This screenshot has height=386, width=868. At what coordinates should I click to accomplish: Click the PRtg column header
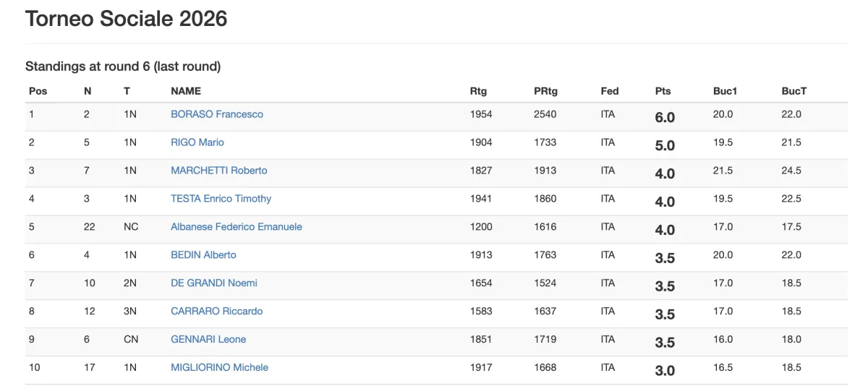546,91
